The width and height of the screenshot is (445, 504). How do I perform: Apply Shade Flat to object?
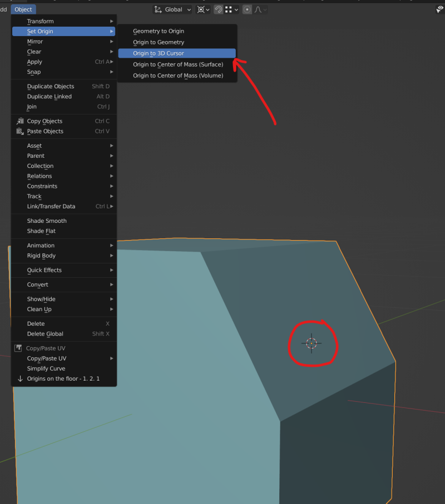coord(64,231)
